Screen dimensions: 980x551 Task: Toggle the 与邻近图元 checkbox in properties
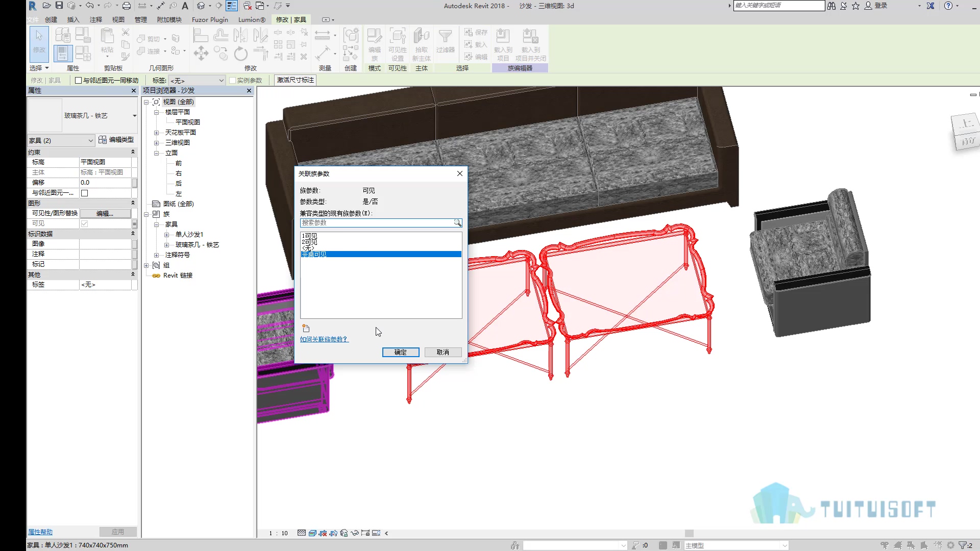click(x=85, y=193)
